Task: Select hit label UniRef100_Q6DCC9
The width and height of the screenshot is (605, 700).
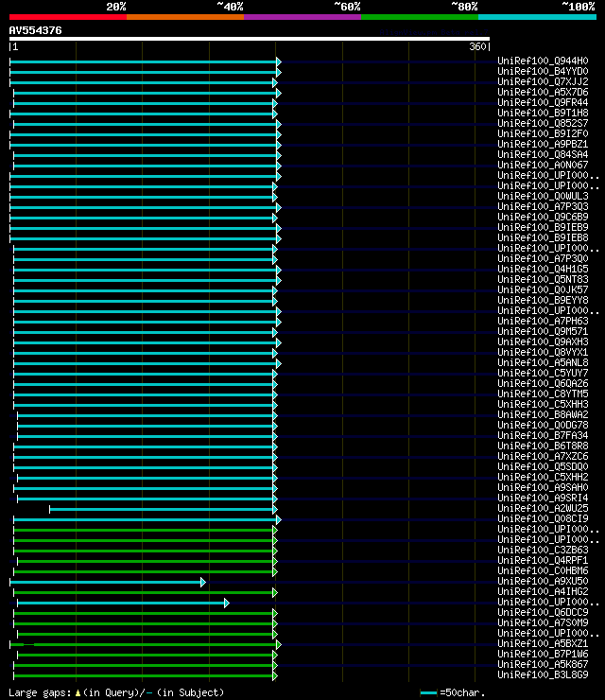Action: (x=543, y=613)
